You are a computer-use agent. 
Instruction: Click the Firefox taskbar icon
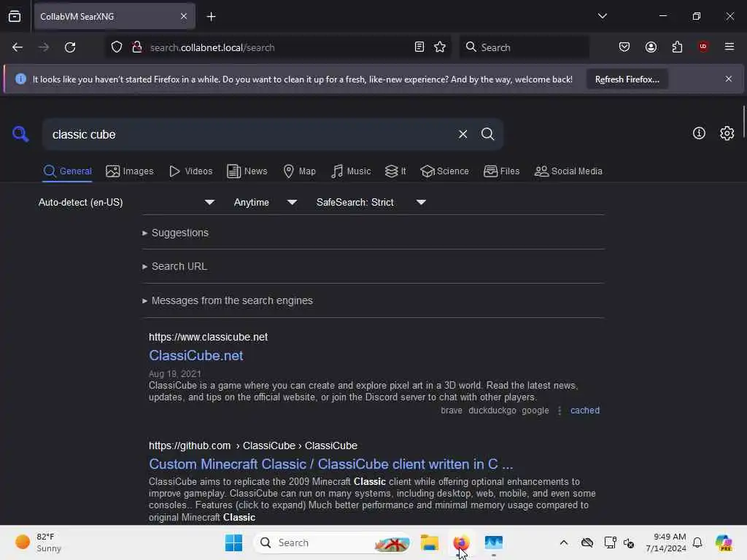tap(461, 542)
